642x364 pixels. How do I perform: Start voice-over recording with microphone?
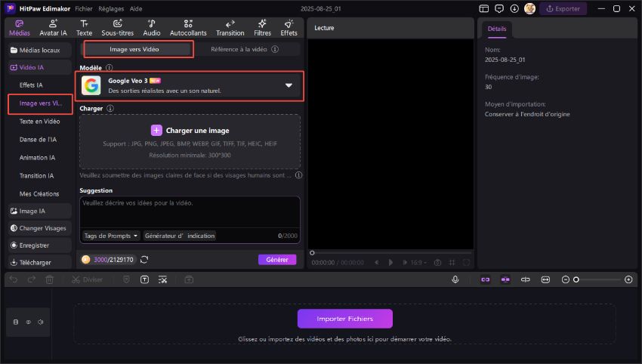coord(455,279)
